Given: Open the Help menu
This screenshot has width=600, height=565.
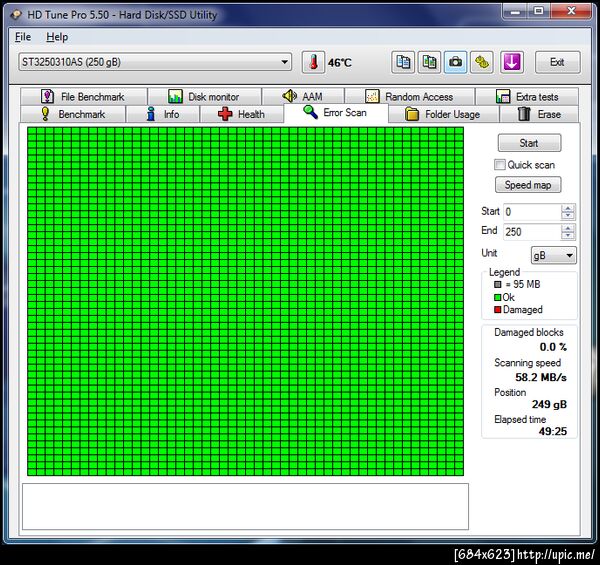Looking at the screenshot, I should pos(57,37).
